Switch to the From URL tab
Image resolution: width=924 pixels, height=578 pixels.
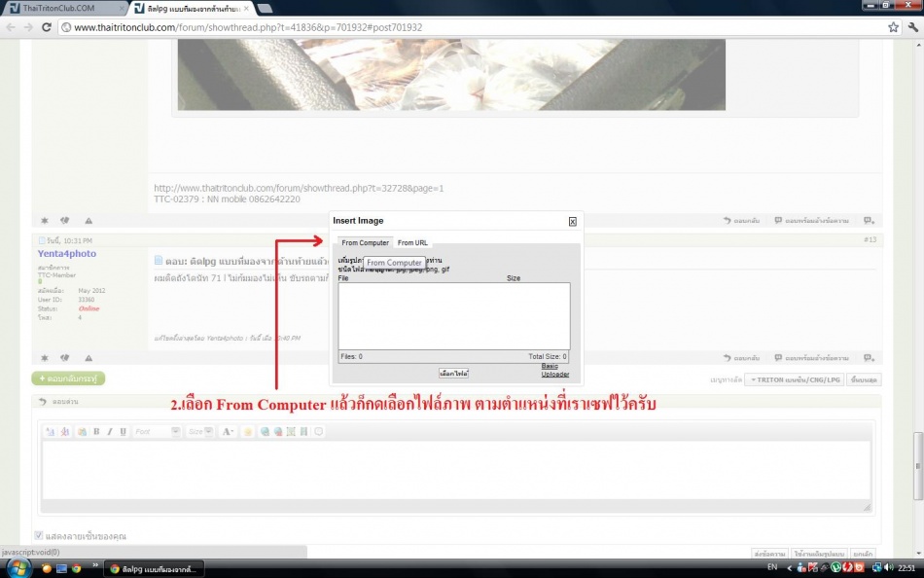[x=412, y=242]
